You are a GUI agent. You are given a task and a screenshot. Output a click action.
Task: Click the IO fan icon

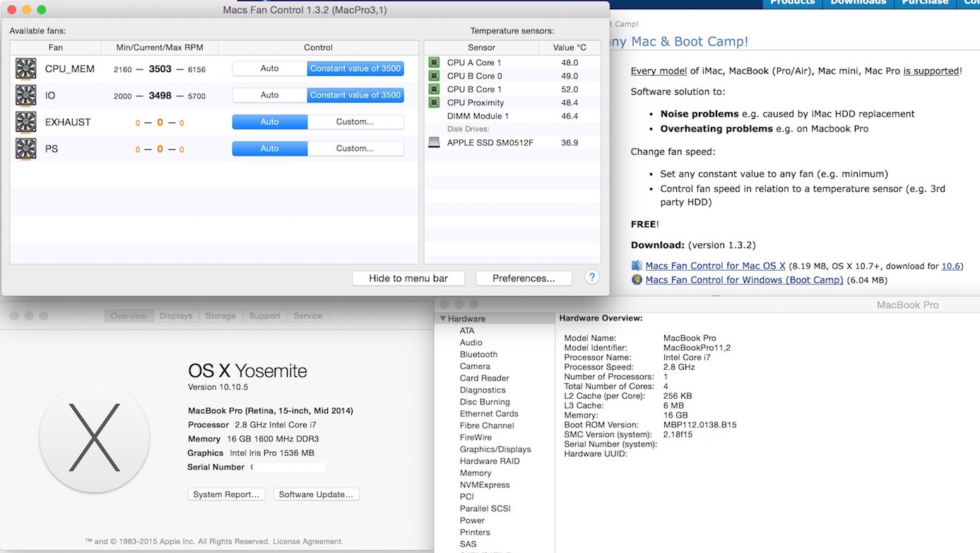pyautogui.click(x=26, y=95)
